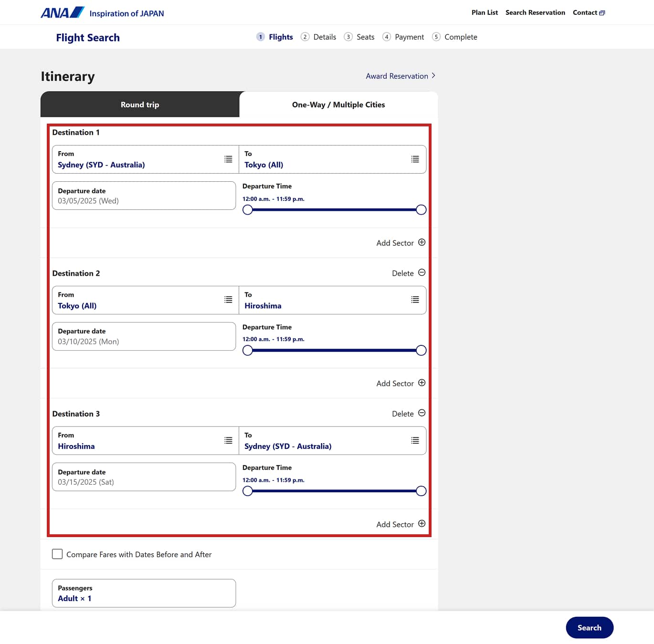Open list icon for Destination 3 From Hiroshima
This screenshot has width=654, height=644.
tap(228, 441)
